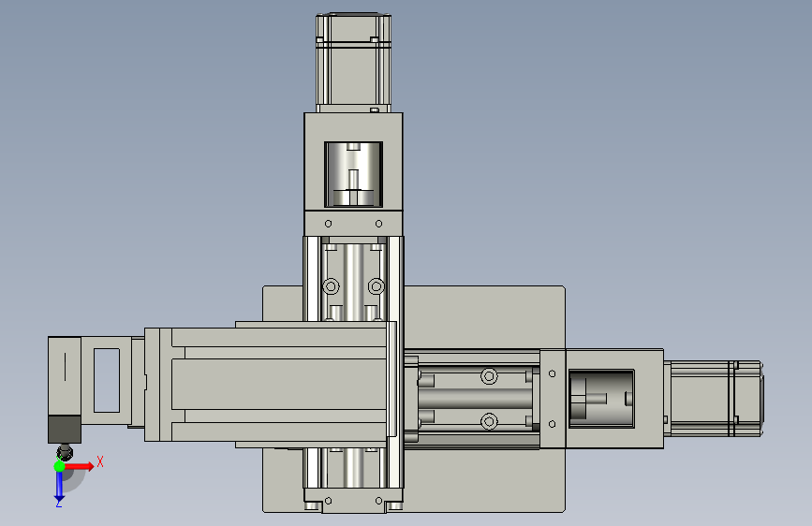Screen dimensions: 812x526
Task: Click the right bolt hole below top coupling housing
Action: (x=378, y=224)
